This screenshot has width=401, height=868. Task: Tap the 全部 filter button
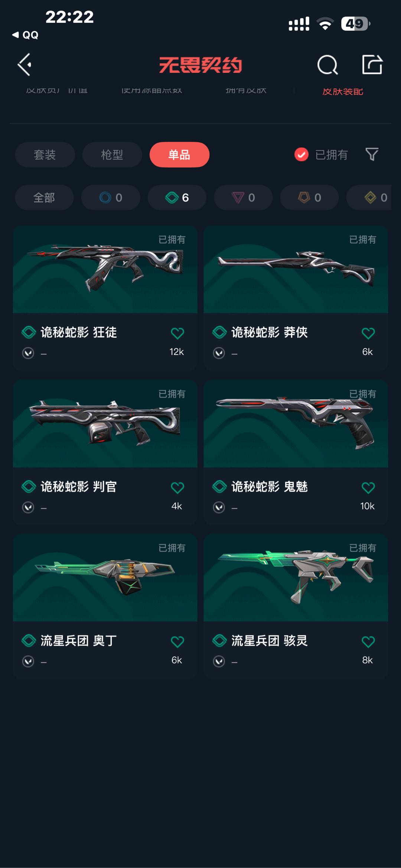44,198
